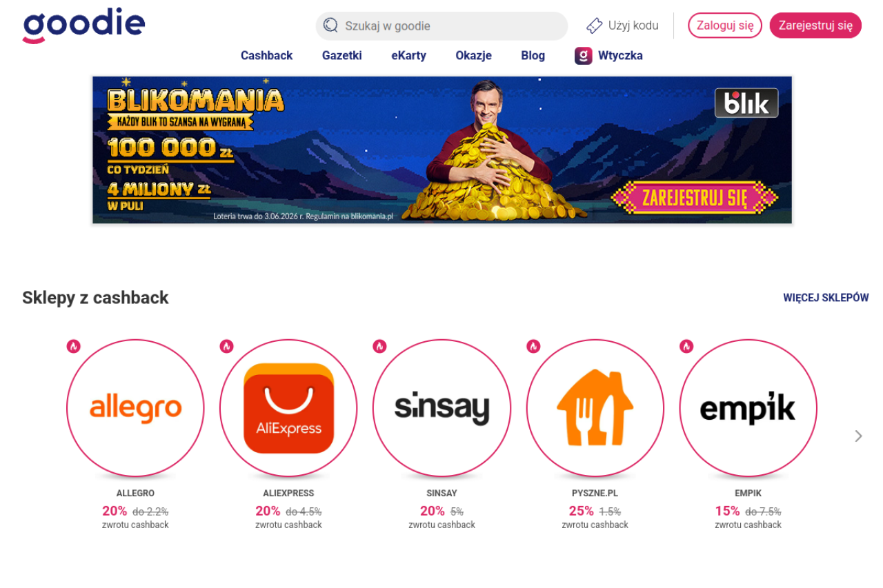This screenshot has height=588, width=883.
Task: Open the Pyszne.pl house logo
Action: [x=595, y=408]
